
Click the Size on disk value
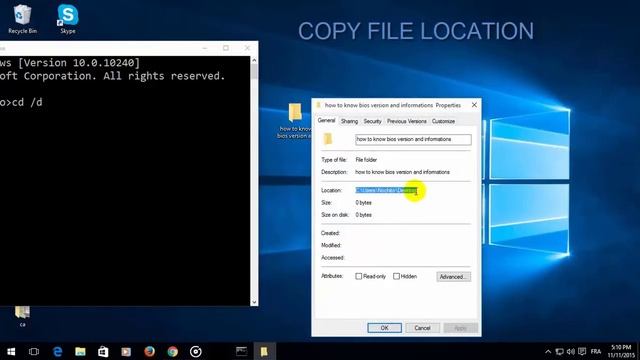pos(363,215)
